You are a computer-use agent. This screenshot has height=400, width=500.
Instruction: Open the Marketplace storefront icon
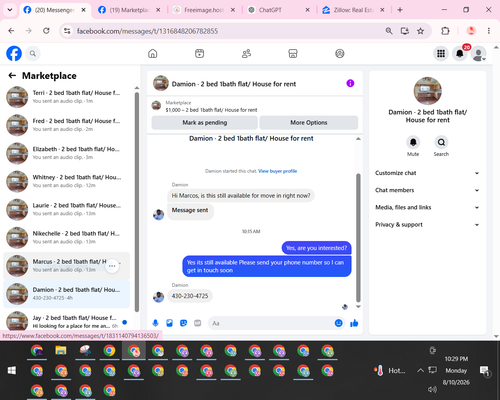[x=293, y=53]
